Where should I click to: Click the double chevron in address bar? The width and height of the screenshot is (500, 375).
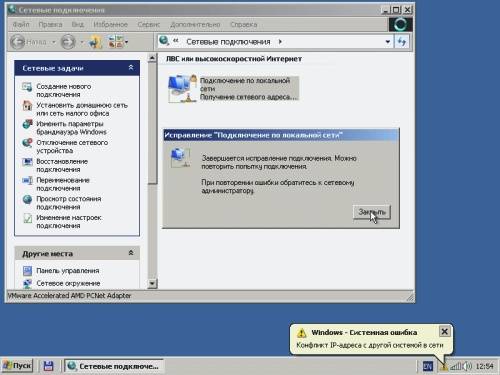pyautogui.click(x=176, y=41)
